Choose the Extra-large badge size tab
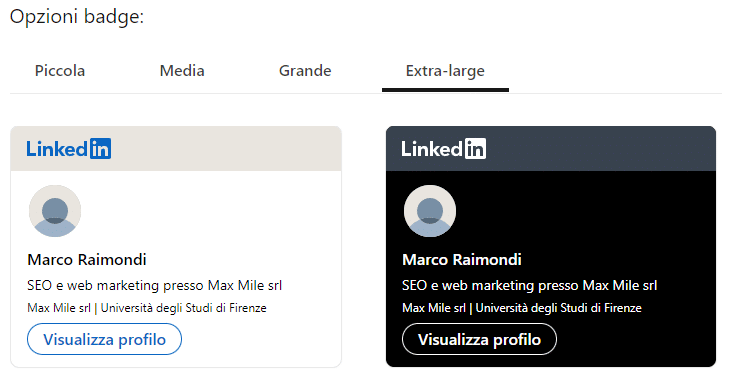Viewport: 730px width, 382px height. pos(445,71)
